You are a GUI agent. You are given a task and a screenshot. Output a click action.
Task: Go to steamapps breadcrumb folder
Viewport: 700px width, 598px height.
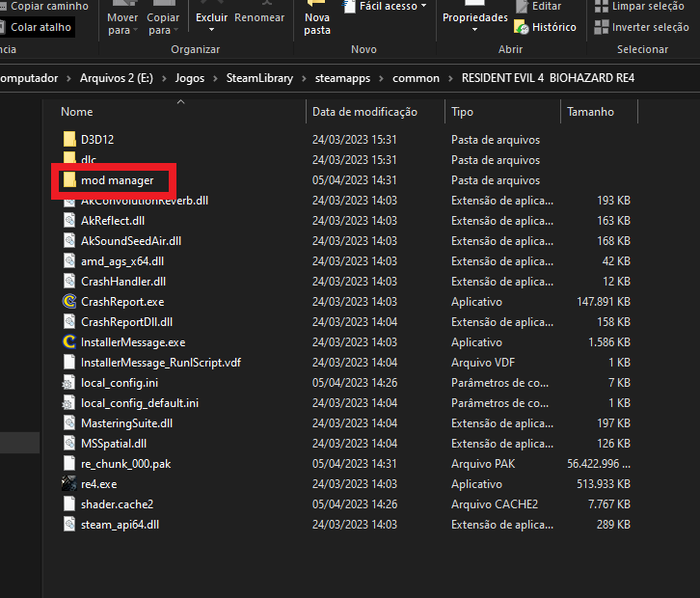pyautogui.click(x=343, y=78)
